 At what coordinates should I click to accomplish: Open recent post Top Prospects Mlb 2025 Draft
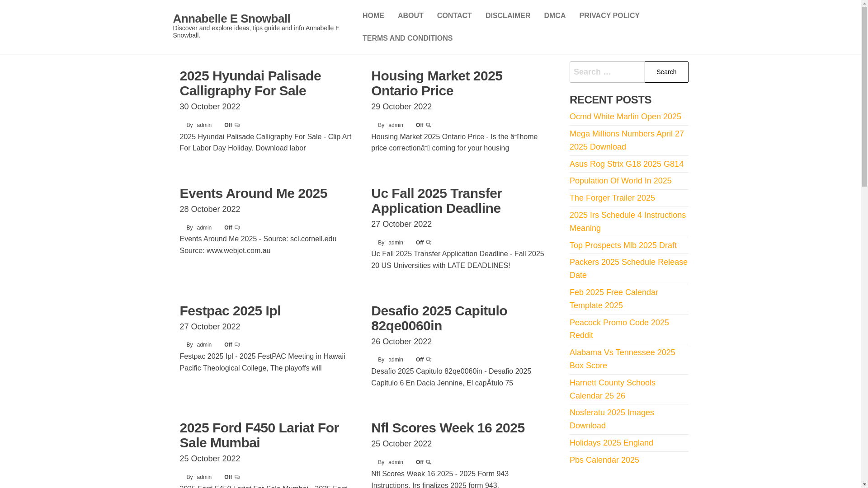tap(623, 245)
